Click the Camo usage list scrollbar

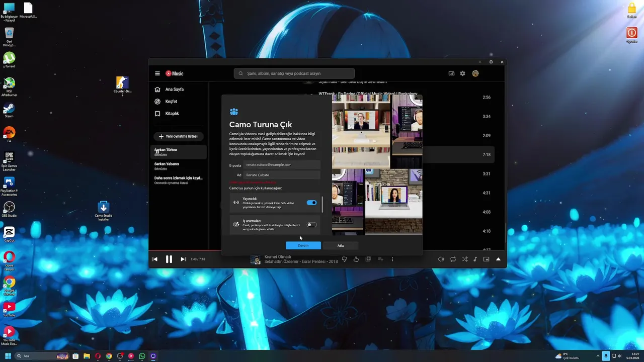point(322,204)
